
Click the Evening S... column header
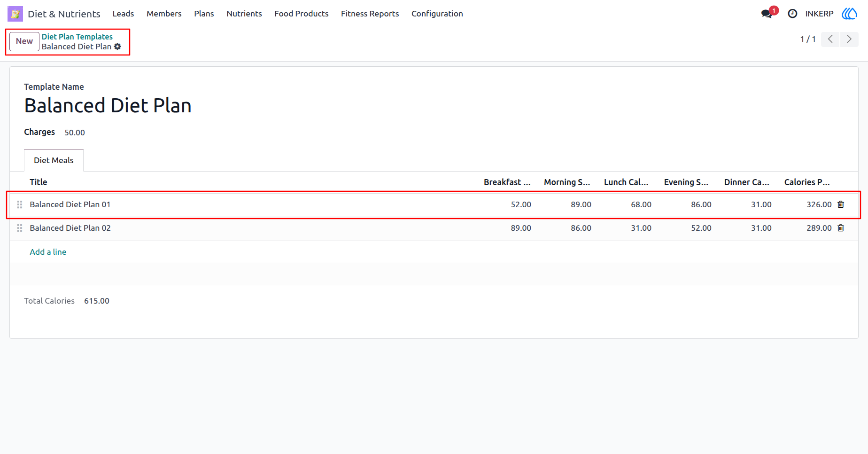click(x=686, y=182)
